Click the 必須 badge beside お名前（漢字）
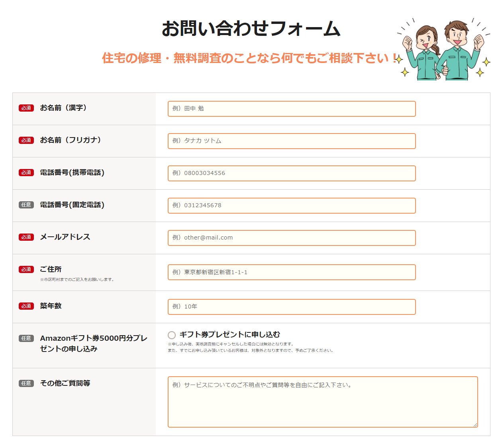The image size is (504, 442). 26,108
